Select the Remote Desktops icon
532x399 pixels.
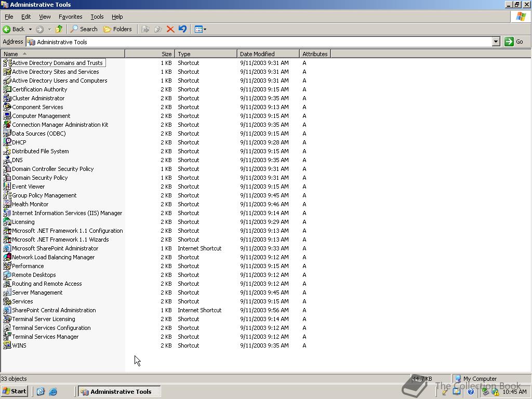coord(7,274)
